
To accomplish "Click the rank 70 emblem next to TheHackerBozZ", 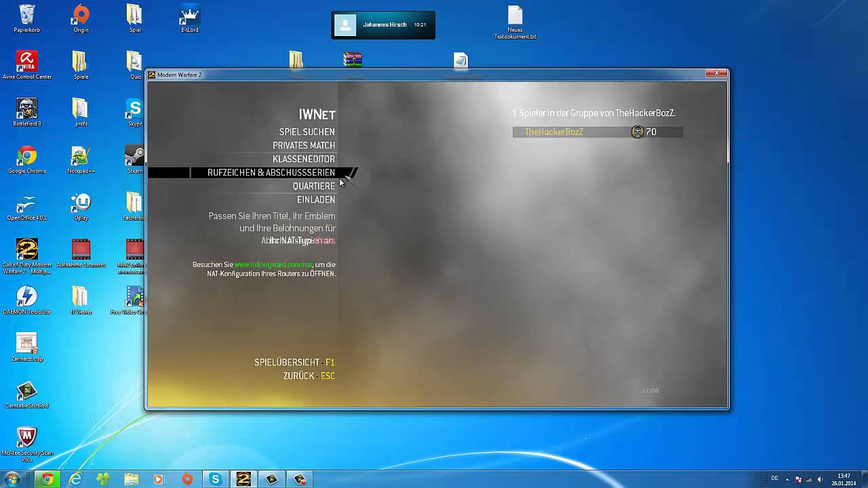I will tap(637, 132).
